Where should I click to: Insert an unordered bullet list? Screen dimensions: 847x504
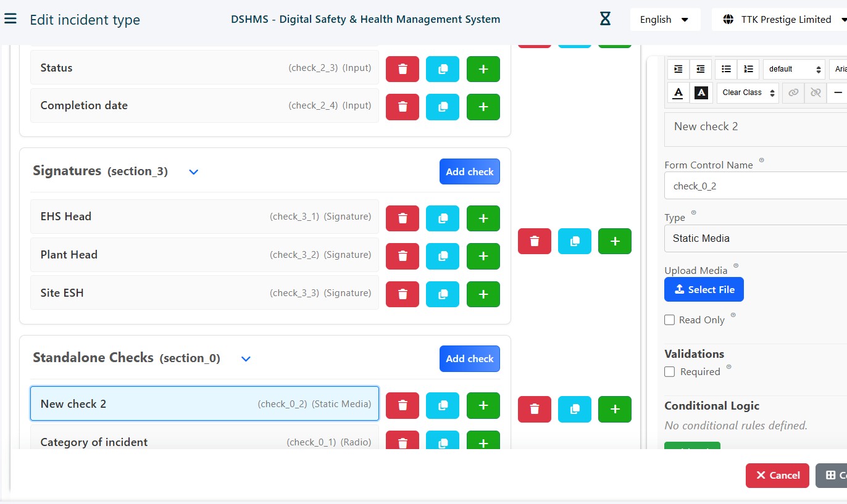pyautogui.click(x=726, y=69)
